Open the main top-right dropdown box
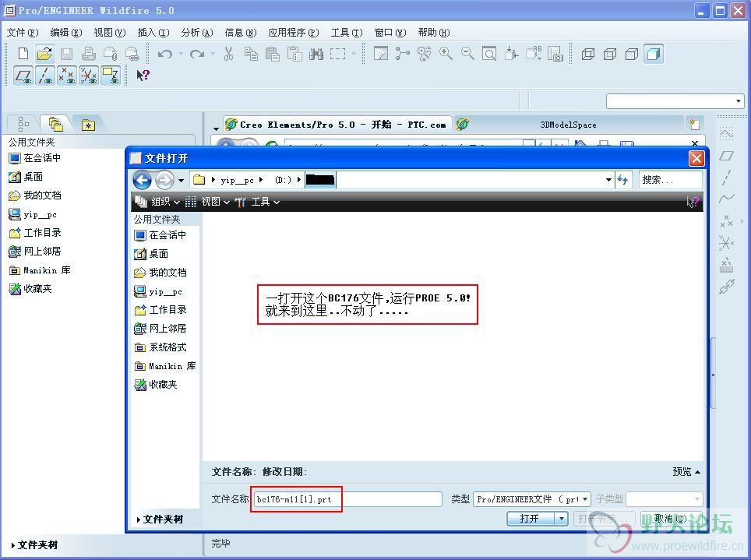This screenshot has width=751, height=560. 675,101
